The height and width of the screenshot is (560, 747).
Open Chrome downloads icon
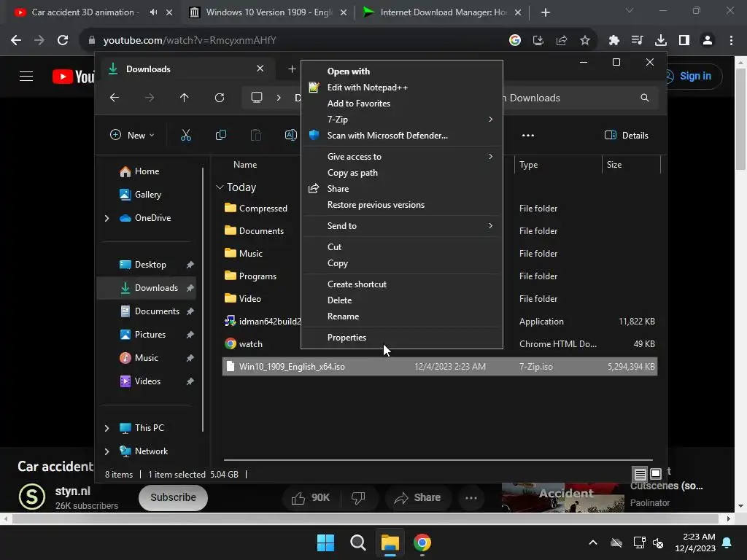[661, 40]
